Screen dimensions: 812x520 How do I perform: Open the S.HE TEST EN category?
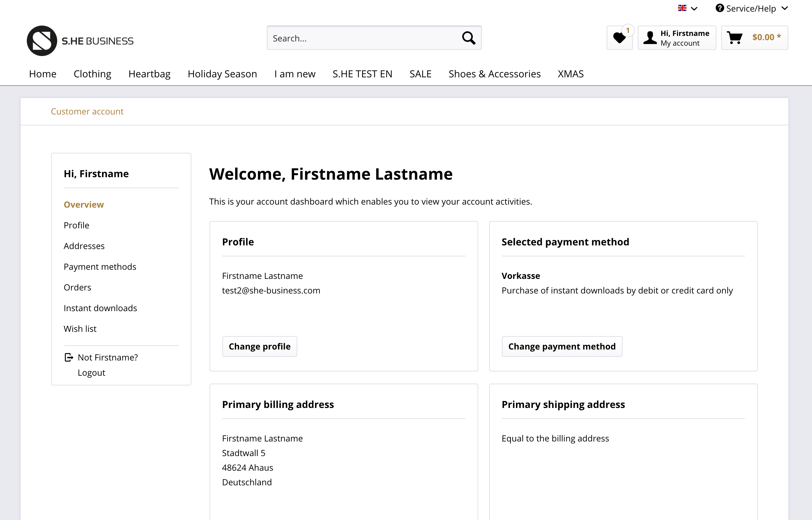coord(362,74)
